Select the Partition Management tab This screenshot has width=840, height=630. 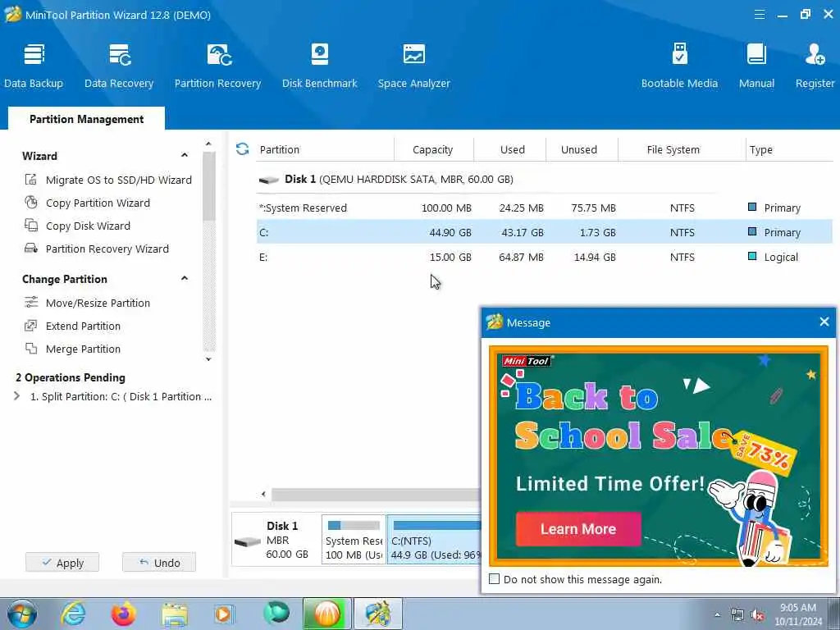86,119
